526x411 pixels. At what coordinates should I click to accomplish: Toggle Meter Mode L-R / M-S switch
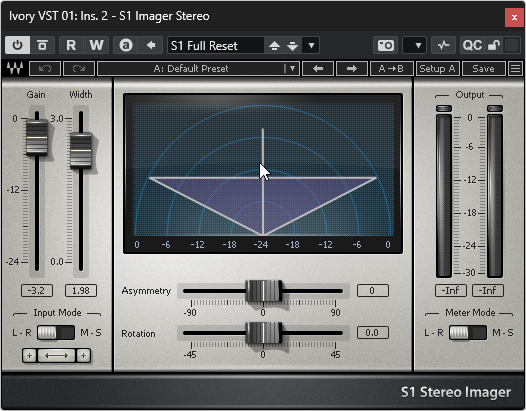(468, 332)
